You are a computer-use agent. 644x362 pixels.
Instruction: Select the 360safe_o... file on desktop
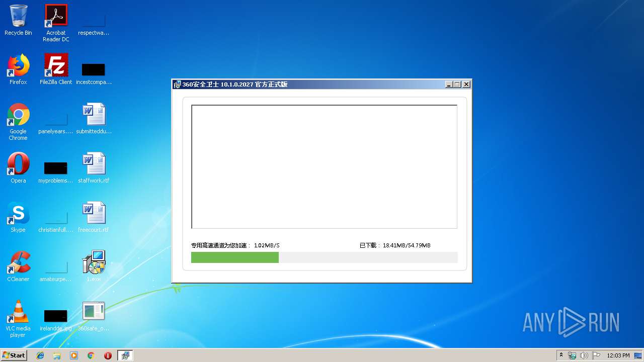(94, 316)
